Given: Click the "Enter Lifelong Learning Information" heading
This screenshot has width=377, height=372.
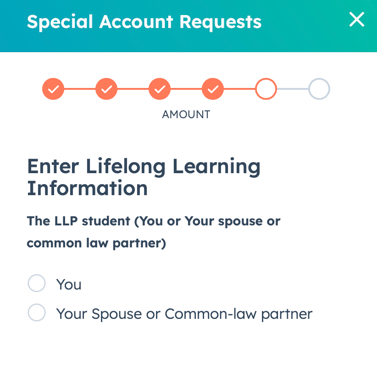Looking at the screenshot, I should (x=144, y=177).
